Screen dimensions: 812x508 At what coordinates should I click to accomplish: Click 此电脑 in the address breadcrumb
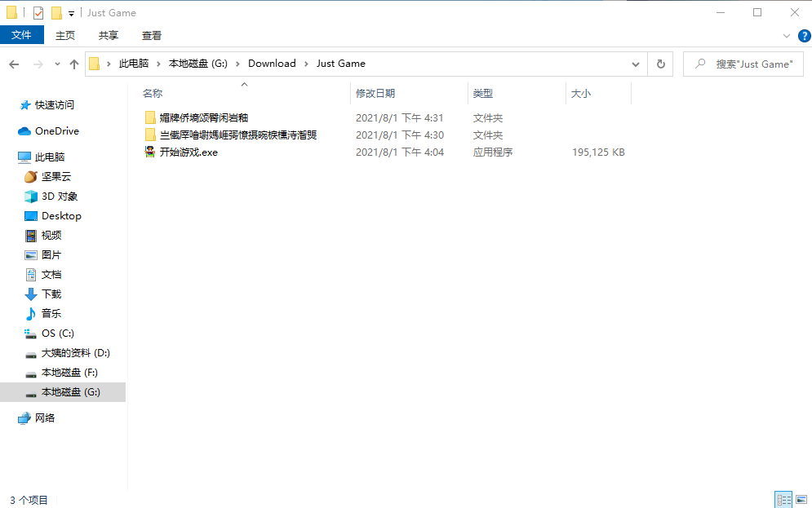click(x=134, y=64)
